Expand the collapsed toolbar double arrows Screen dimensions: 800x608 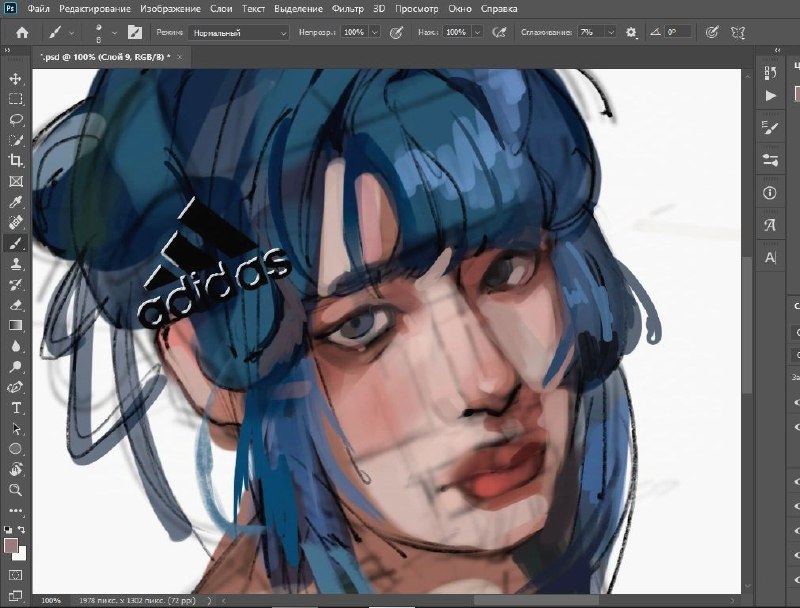pyautogui.click(x=7, y=50)
